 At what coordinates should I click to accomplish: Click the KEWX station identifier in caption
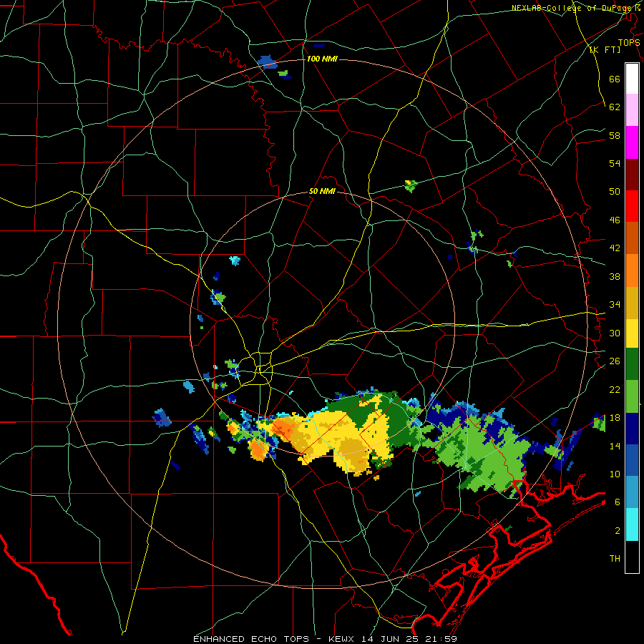click(x=342, y=639)
